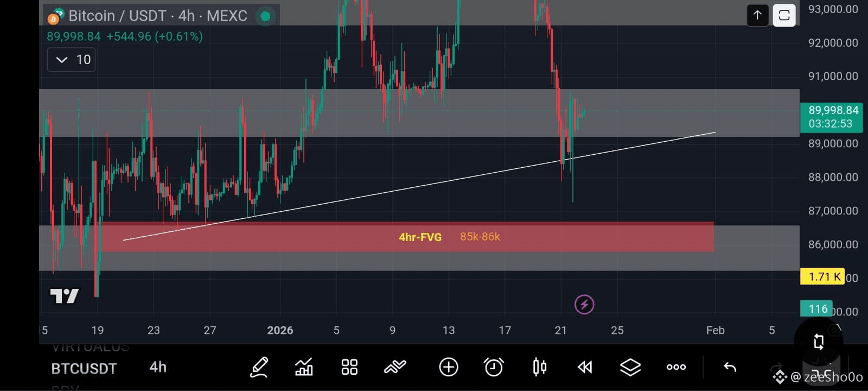Open the chart templates wavy-lines icon
868x391 pixels.
(x=395, y=367)
